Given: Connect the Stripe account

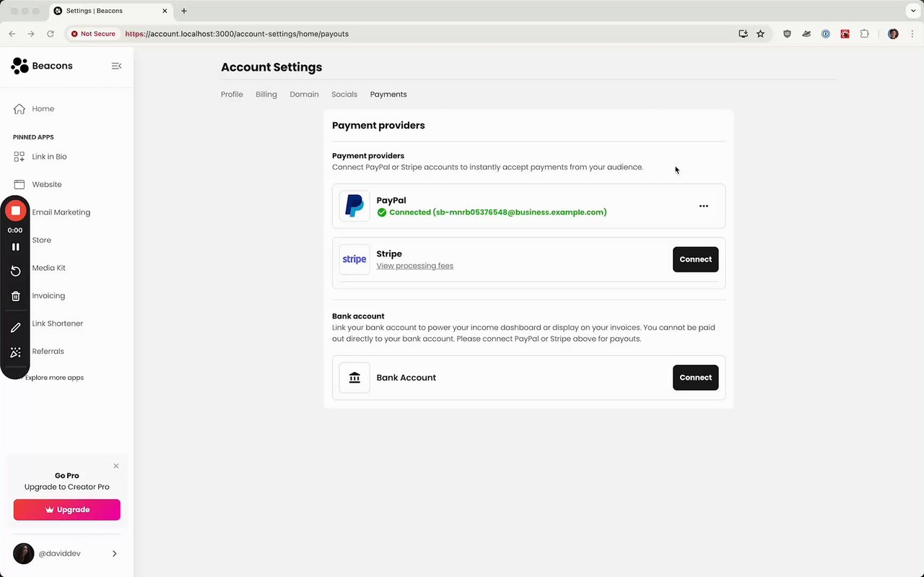Looking at the screenshot, I should (x=695, y=259).
